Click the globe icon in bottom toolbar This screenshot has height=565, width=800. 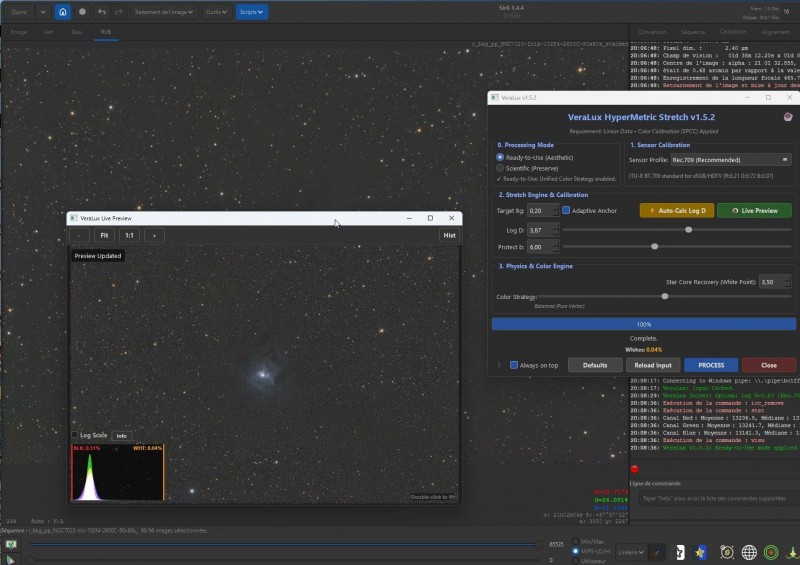[x=748, y=552]
